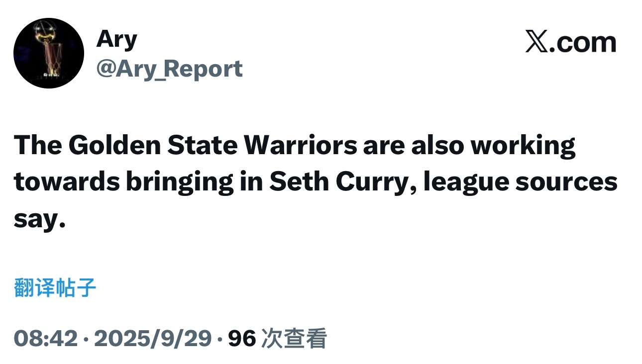The height and width of the screenshot is (364, 642).
Task: Open Ary's profile picture avatar
Action: click(49, 53)
